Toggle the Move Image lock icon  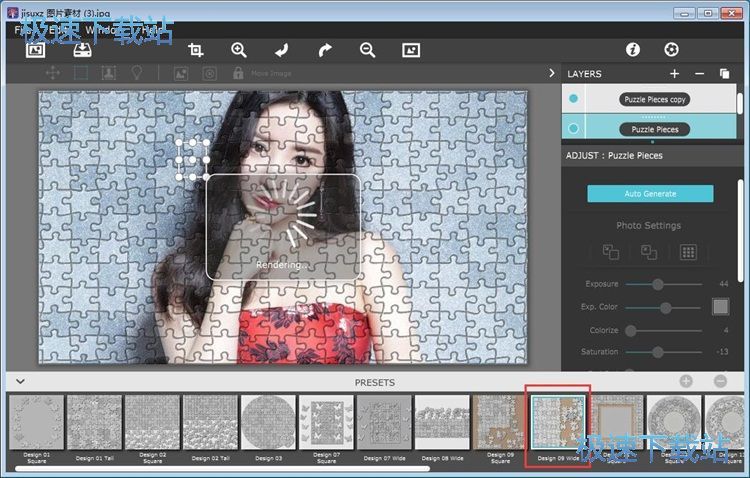coord(238,73)
